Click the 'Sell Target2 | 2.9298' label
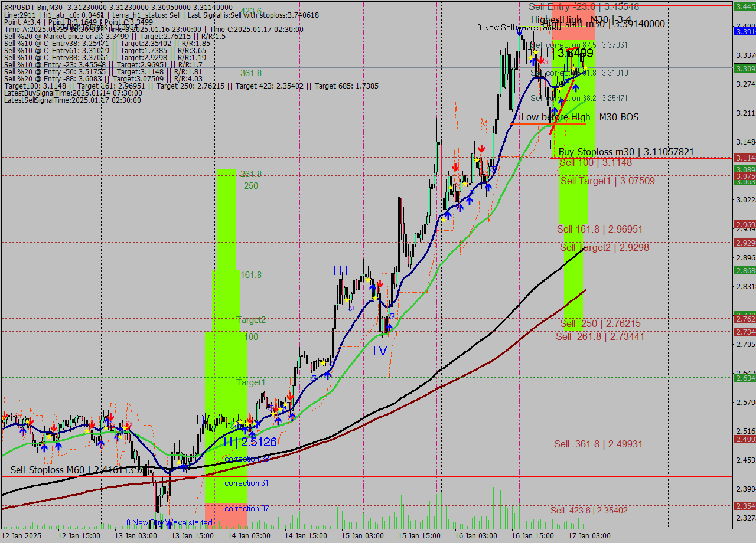The height and width of the screenshot is (543, 756). [x=605, y=247]
